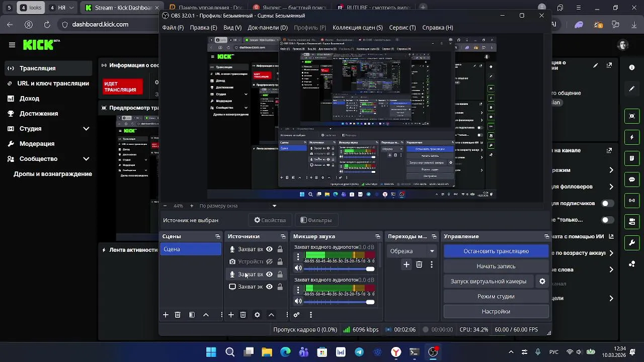Open the 'режим' chat setting chevron in Kick

[611, 170]
